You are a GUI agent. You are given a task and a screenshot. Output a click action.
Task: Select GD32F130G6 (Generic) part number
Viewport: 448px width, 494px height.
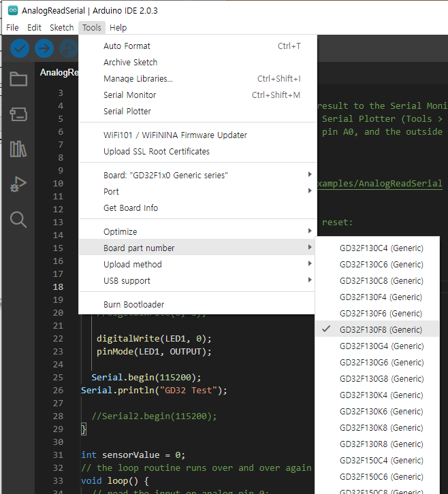(x=377, y=363)
